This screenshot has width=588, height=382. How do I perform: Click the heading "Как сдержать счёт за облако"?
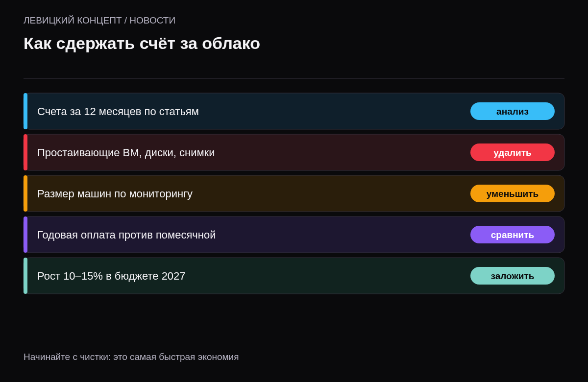[x=142, y=44]
